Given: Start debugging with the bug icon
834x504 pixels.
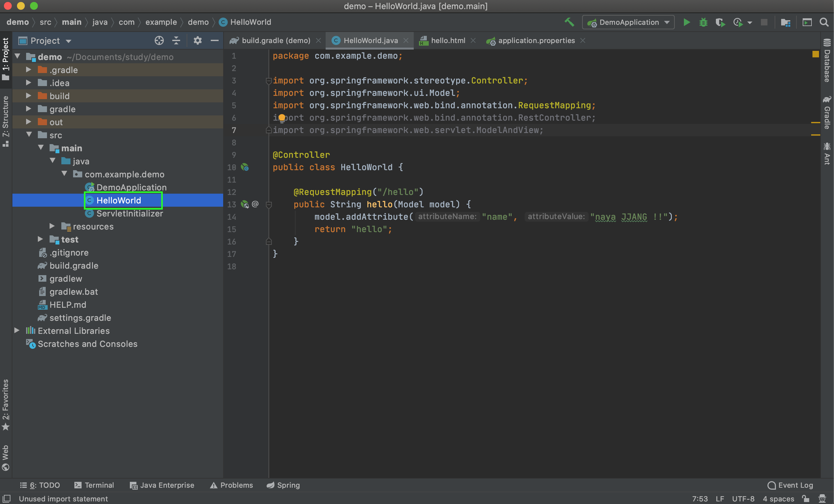Looking at the screenshot, I should [x=703, y=22].
